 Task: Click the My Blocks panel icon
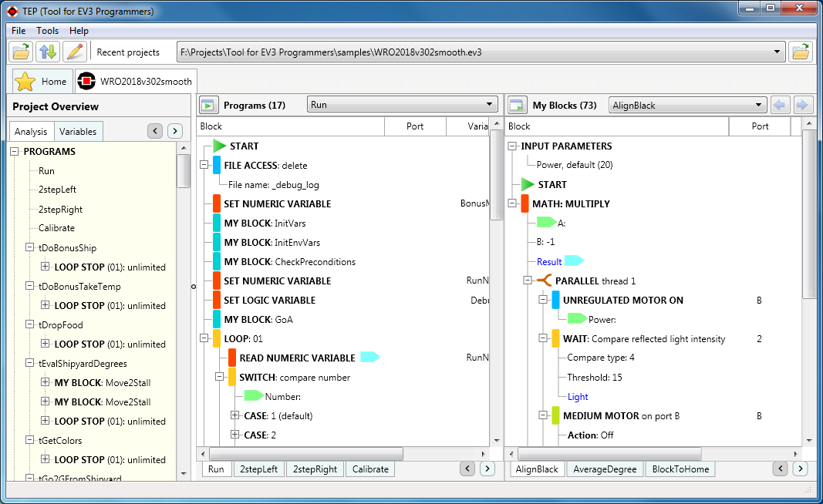(518, 106)
